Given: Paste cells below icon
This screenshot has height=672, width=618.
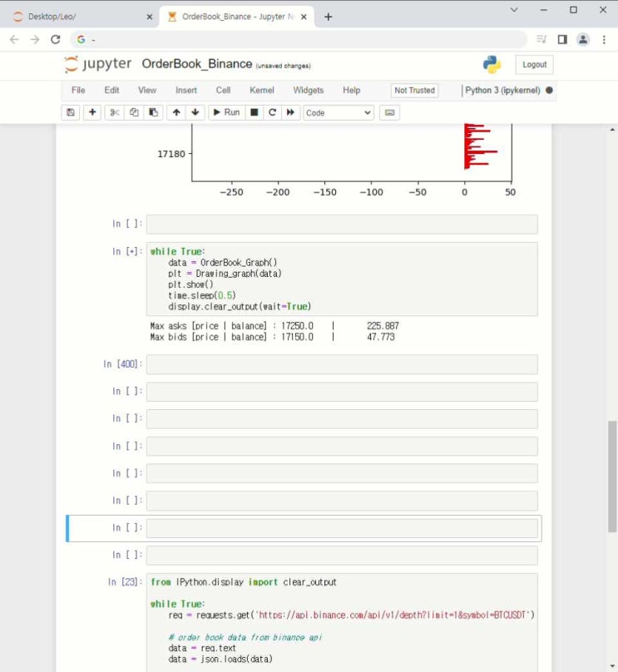Looking at the screenshot, I should pos(153,112).
